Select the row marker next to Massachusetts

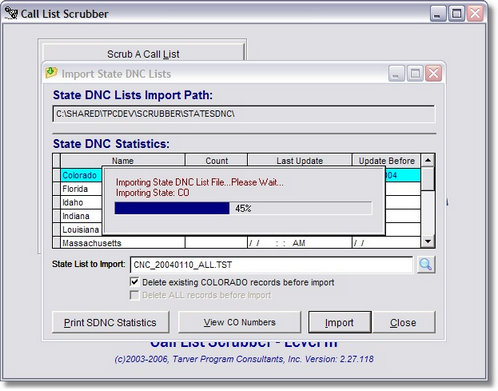[x=56, y=243]
